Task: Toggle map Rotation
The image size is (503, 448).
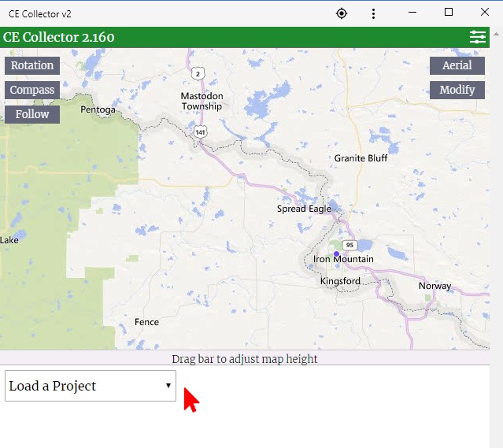Action: tap(32, 65)
